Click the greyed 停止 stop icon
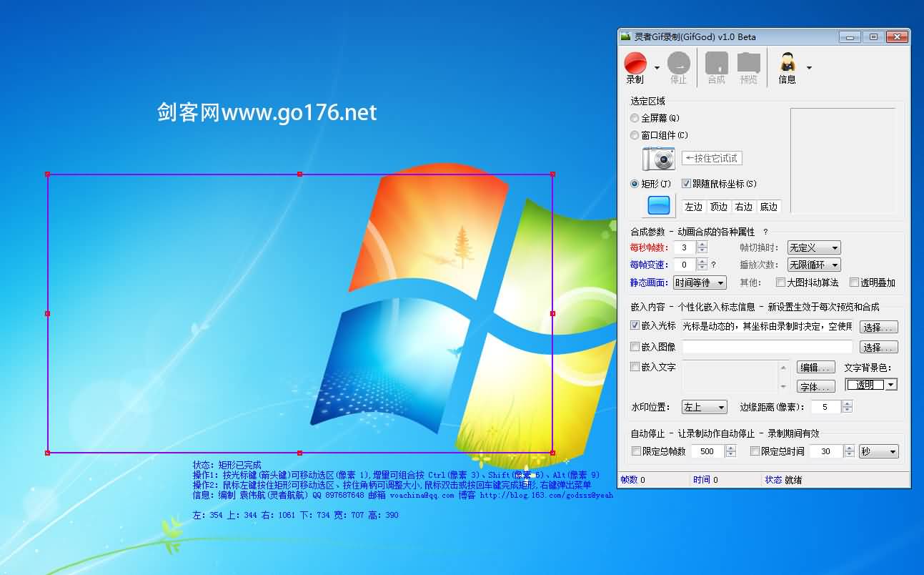924x575 pixels. [678, 68]
